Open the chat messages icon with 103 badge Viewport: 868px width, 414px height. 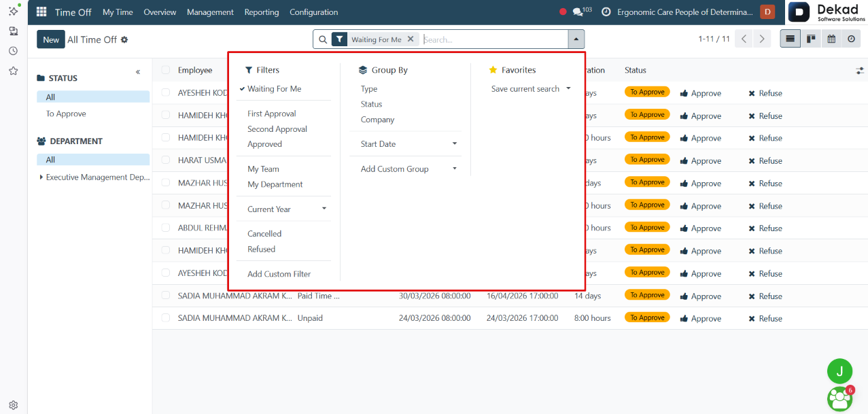(x=582, y=12)
